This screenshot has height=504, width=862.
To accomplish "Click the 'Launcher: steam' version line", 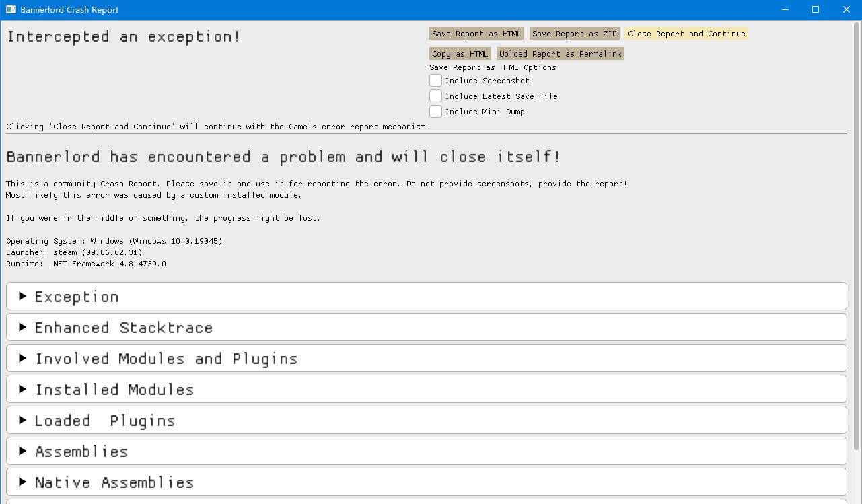I will coord(74,252).
